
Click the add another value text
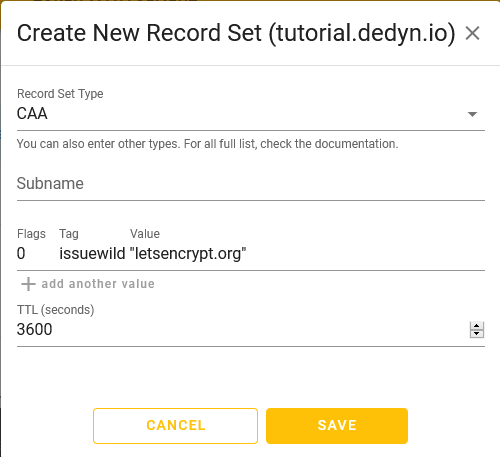(98, 284)
